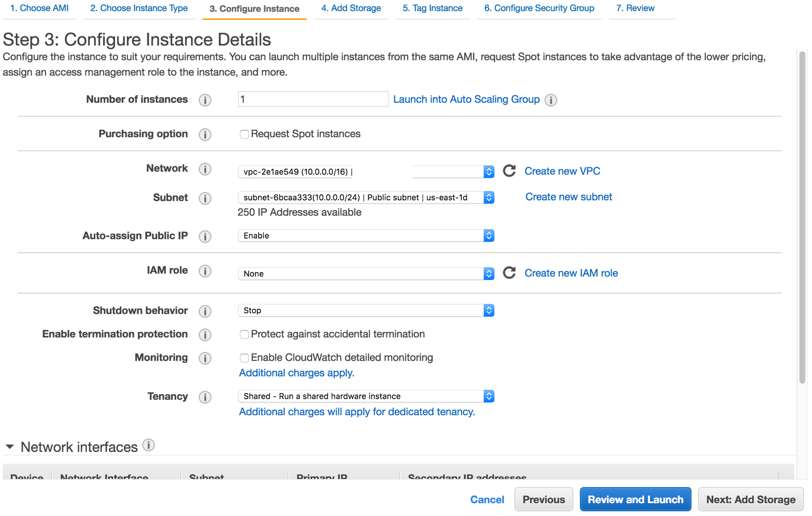This screenshot has height=516, width=812.
Task: Refresh the IAM role list
Action: point(509,273)
